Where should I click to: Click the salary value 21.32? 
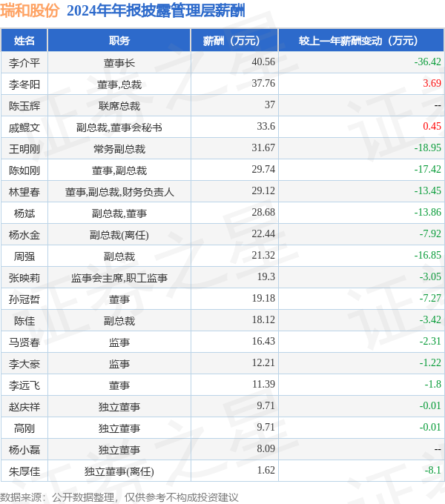pyautogui.click(x=263, y=255)
